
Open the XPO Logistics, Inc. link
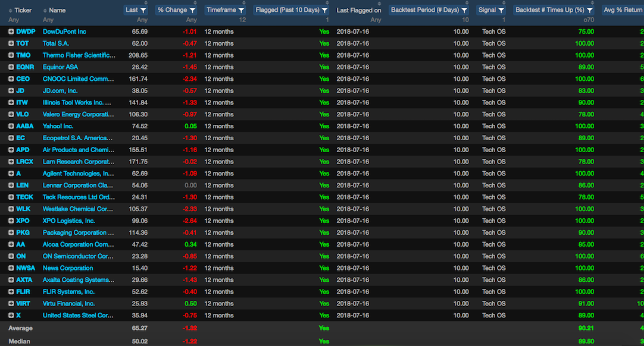coord(69,221)
